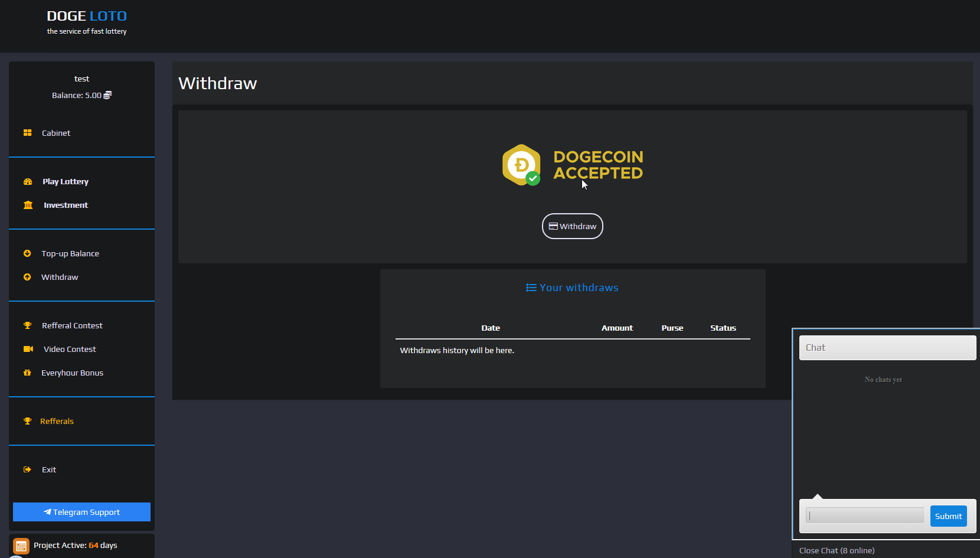Viewport: 980px width, 558px height.
Task: Click the Refferal Contest trophy icon
Action: pyautogui.click(x=27, y=325)
